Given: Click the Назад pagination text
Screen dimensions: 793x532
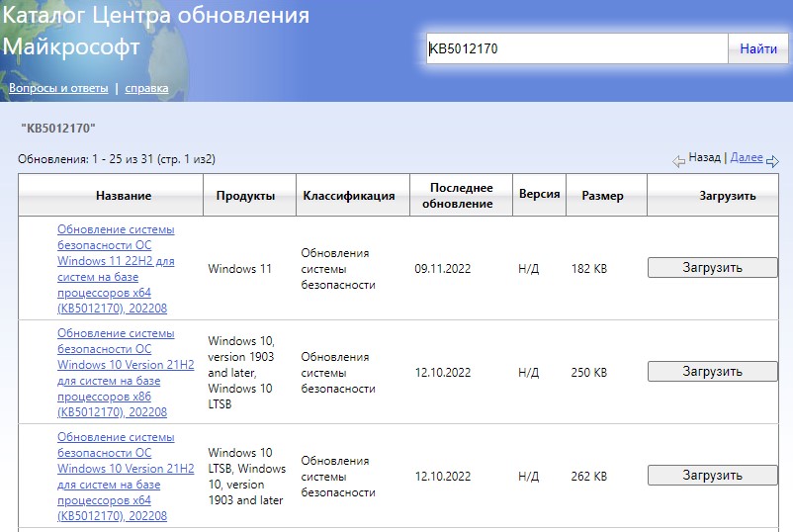Looking at the screenshot, I should coord(704,157).
